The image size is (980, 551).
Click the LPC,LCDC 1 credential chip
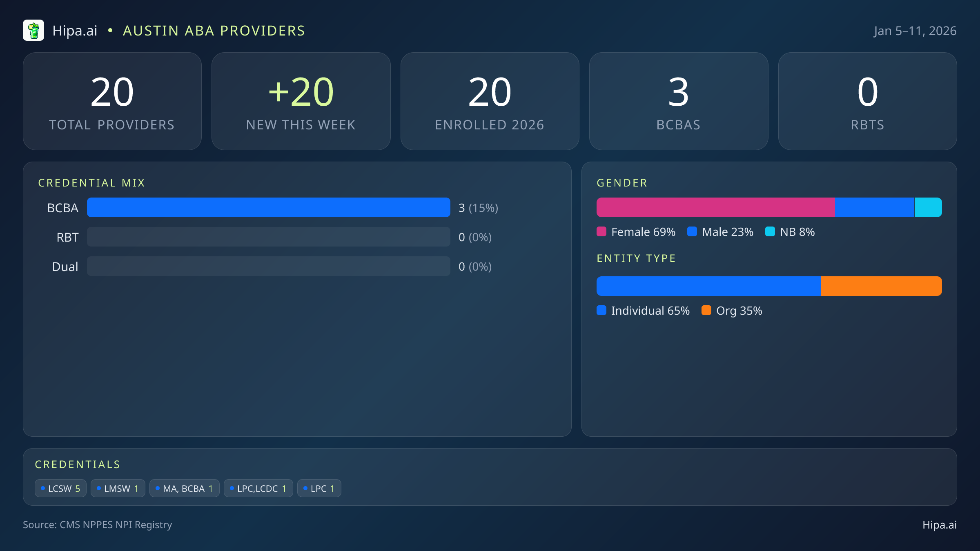pos(258,488)
